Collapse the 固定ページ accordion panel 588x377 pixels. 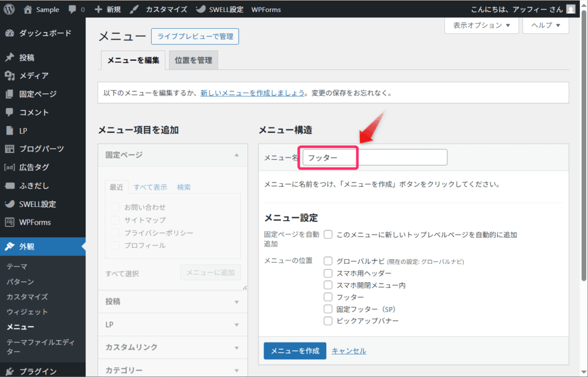click(x=173, y=155)
